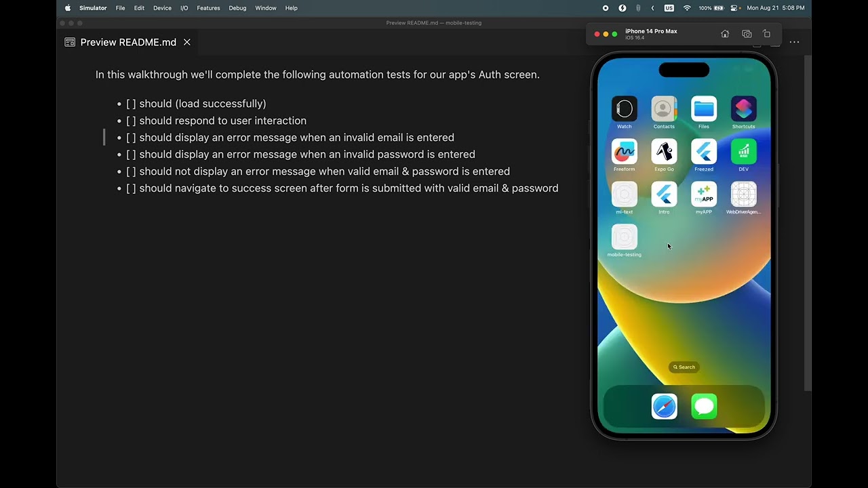Open Control Center from the menu bar
This screenshot has height=488, width=868.
(x=734, y=8)
